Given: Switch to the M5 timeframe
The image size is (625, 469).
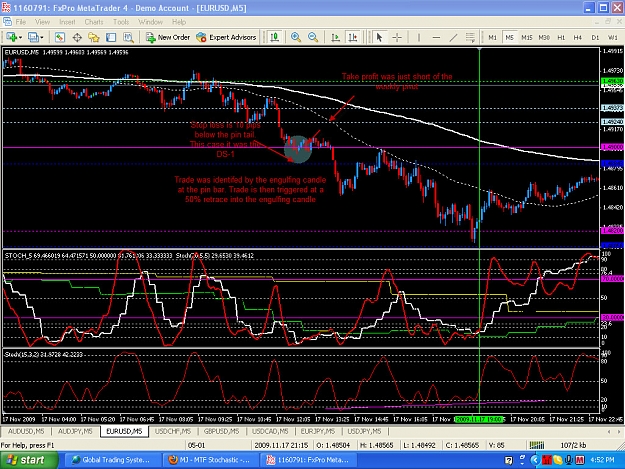Looking at the screenshot, I should 509,37.
